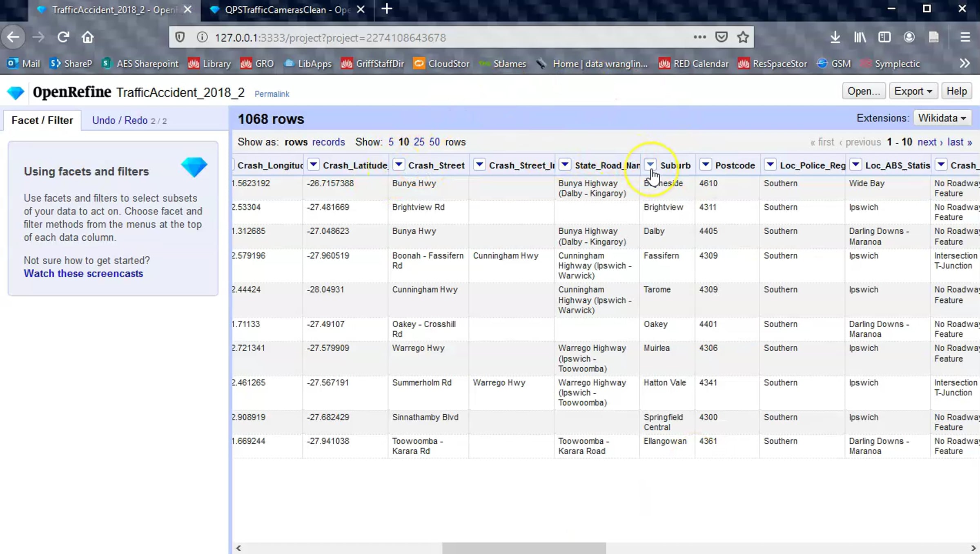Open the Firefox hamburger menu

pyautogui.click(x=965, y=37)
